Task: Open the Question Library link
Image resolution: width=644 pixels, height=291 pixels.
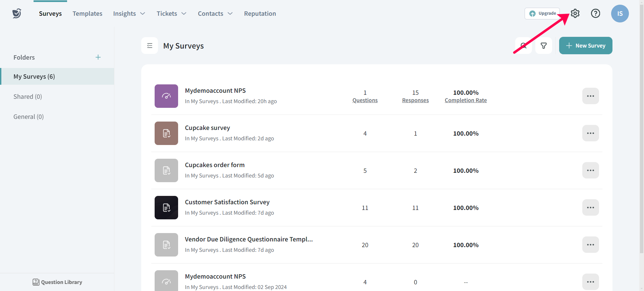Action: tap(57, 282)
